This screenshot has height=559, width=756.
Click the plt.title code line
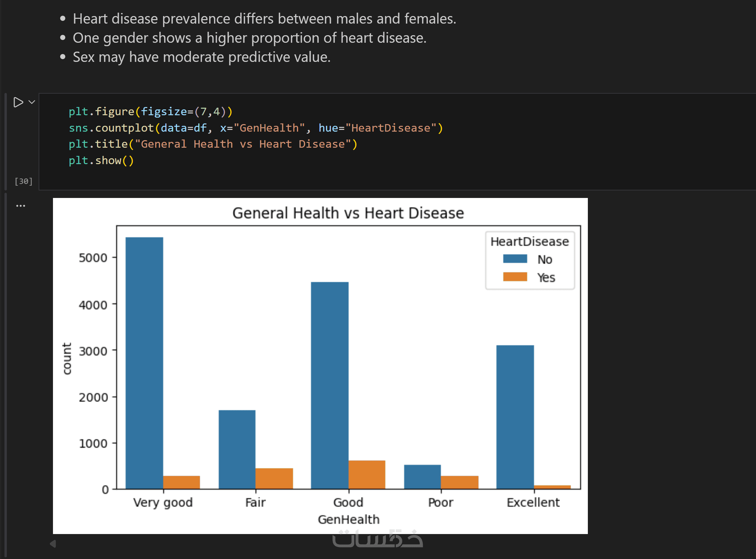tap(213, 144)
